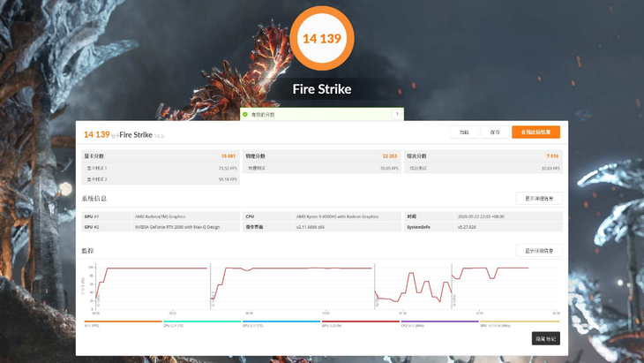Click the question mark help icon
This screenshot has width=644, height=363.
pyautogui.click(x=397, y=114)
